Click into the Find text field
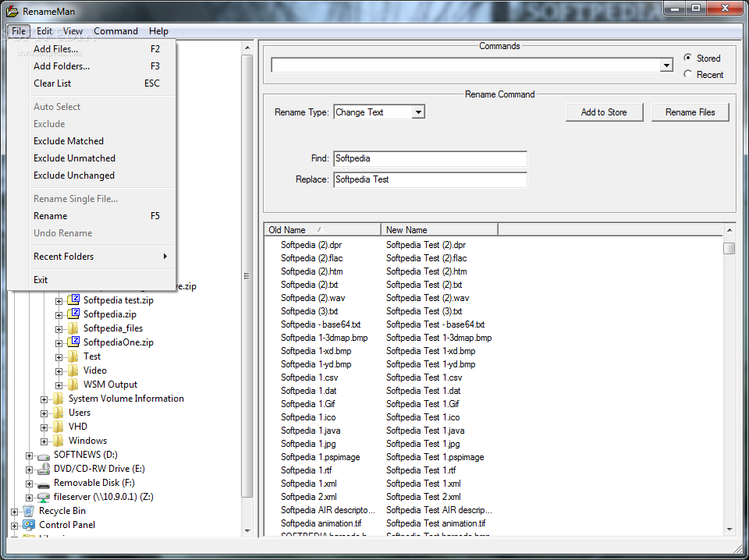 (x=431, y=158)
